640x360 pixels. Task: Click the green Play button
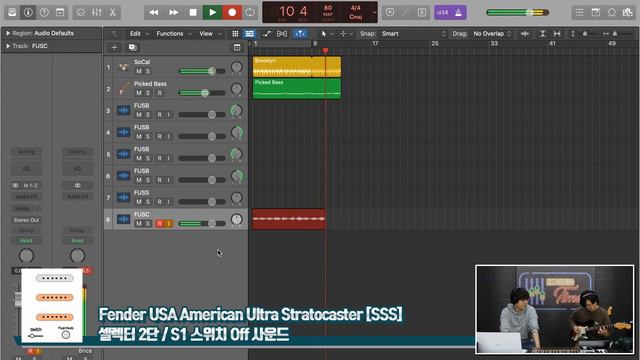pos(213,13)
